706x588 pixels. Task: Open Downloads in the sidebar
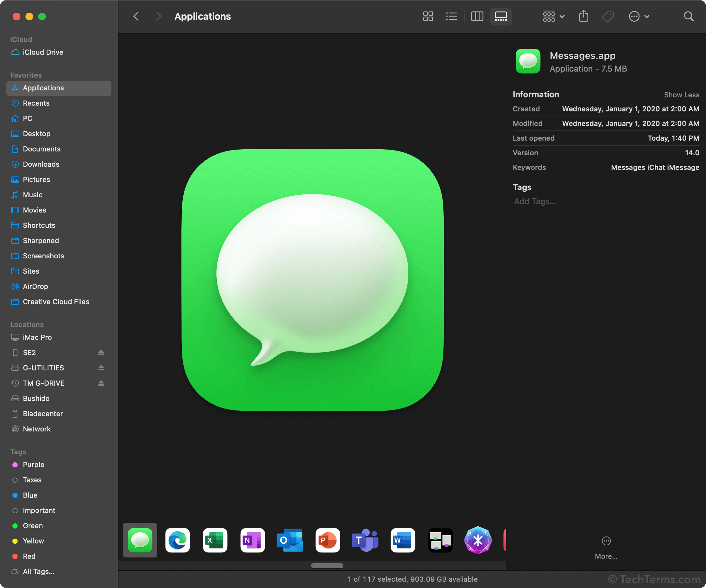pyautogui.click(x=41, y=164)
